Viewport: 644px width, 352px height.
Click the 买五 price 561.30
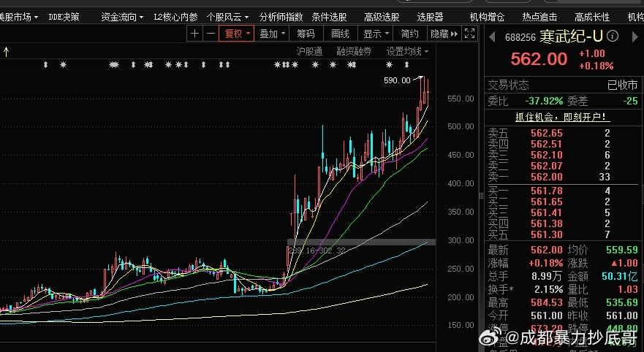[546, 234]
